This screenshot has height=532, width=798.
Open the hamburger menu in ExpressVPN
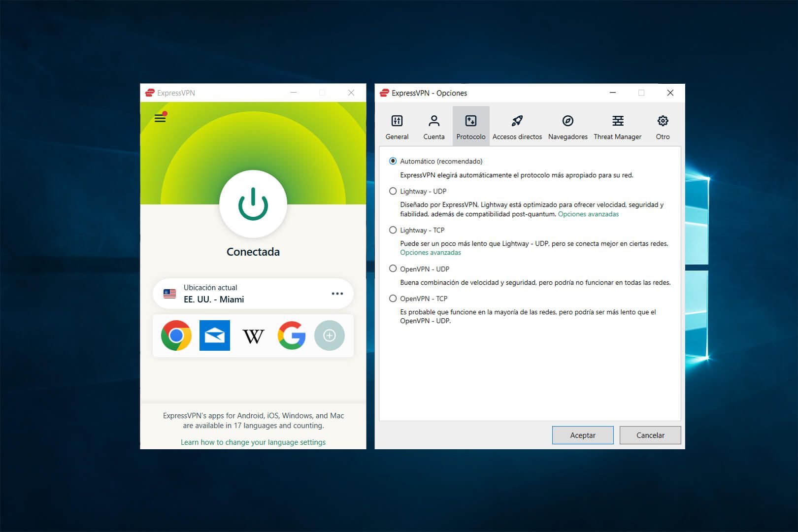pos(160,118)
